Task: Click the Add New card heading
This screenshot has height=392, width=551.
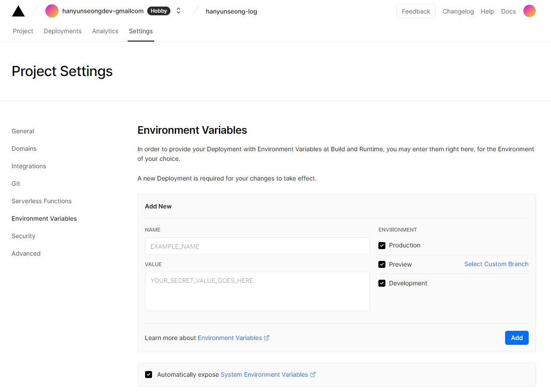Action: pyautogui.click(x=158, y=206)
